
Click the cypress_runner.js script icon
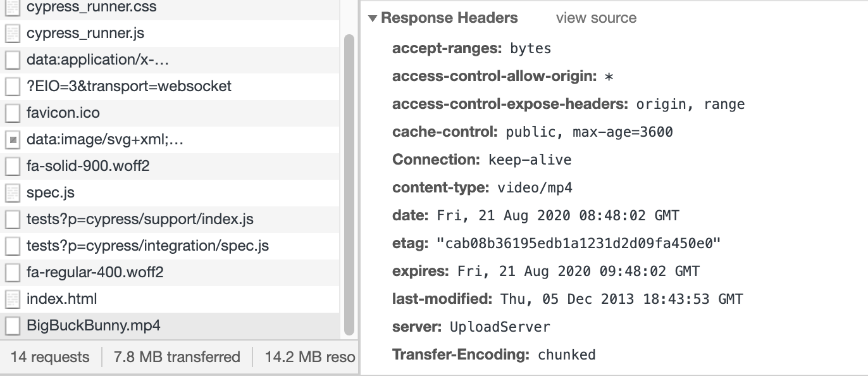[x=13, y=33]
